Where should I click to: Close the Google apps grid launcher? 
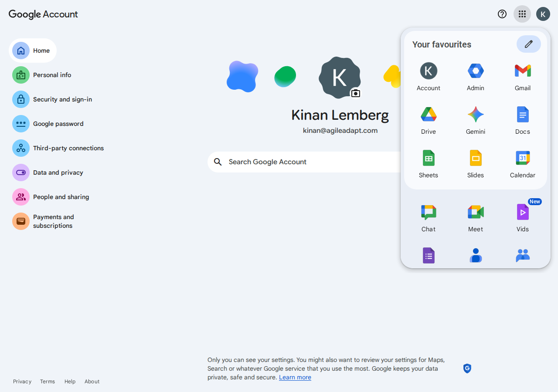tap(522, 14)
